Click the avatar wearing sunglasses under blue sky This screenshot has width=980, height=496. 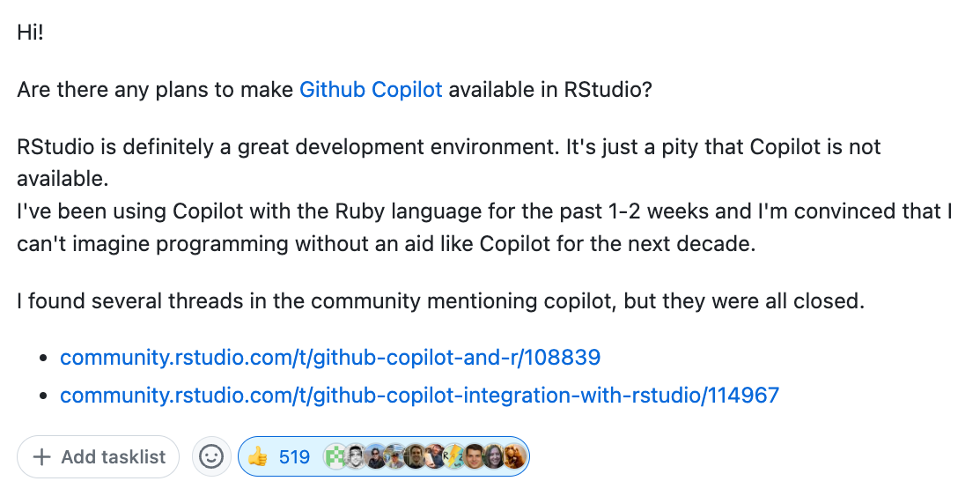click(376, 457)
